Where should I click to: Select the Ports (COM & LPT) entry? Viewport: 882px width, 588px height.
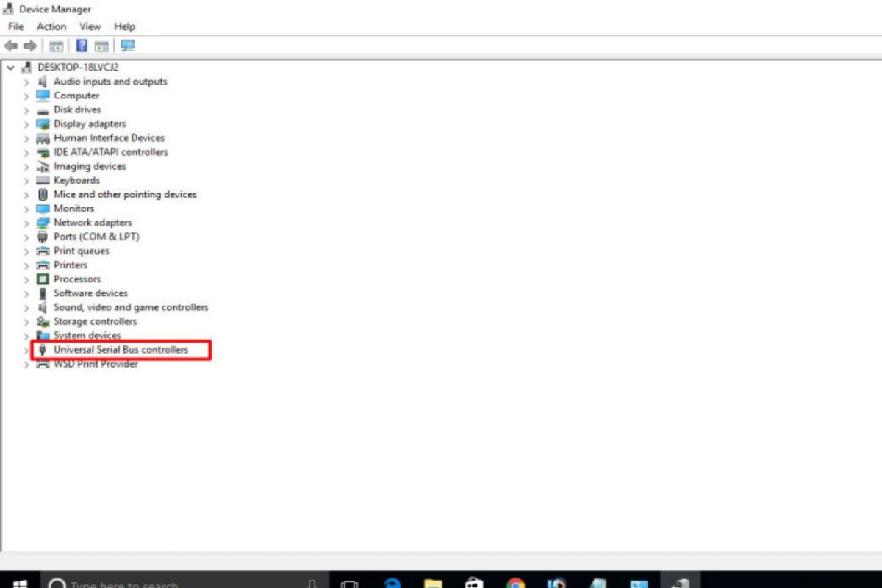96,237
